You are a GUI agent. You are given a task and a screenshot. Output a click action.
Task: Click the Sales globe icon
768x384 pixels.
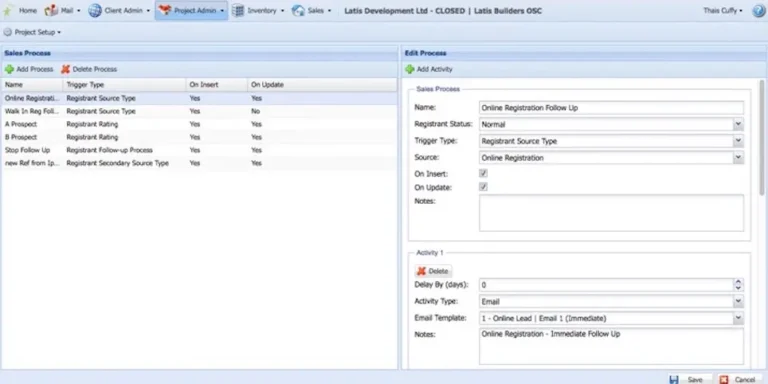298,10
